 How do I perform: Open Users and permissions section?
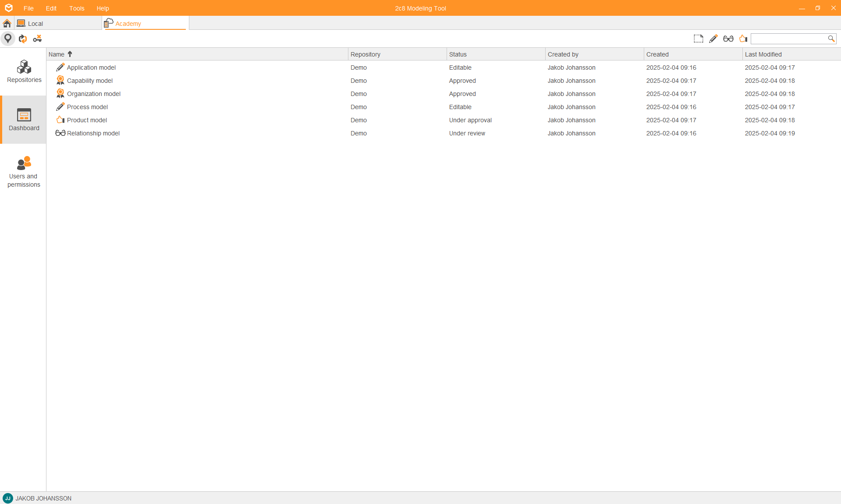[x=24, y=172]
